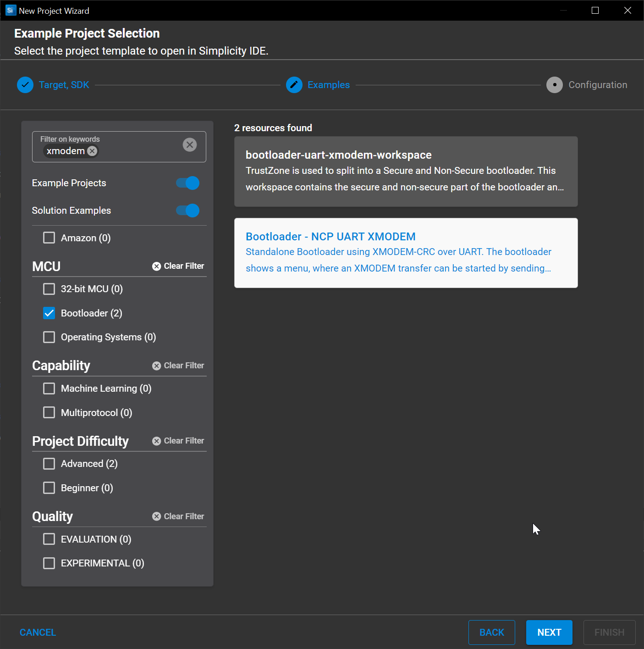Click the 'Capability' section heading
Image resolution: width=644 pixels, height=649 pixels.
coord(61,366)
